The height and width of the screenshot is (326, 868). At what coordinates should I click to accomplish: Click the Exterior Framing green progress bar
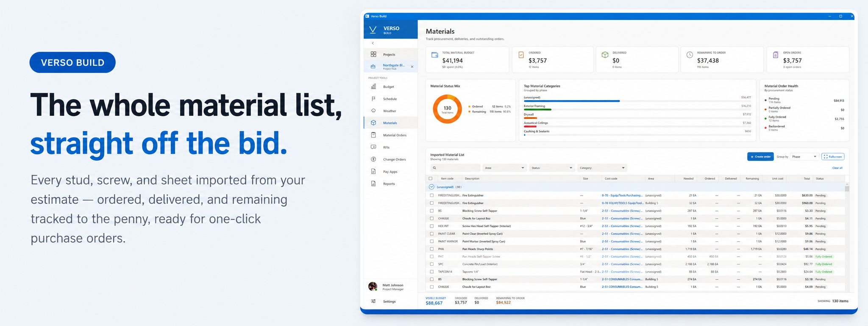(x=537, y=110)
